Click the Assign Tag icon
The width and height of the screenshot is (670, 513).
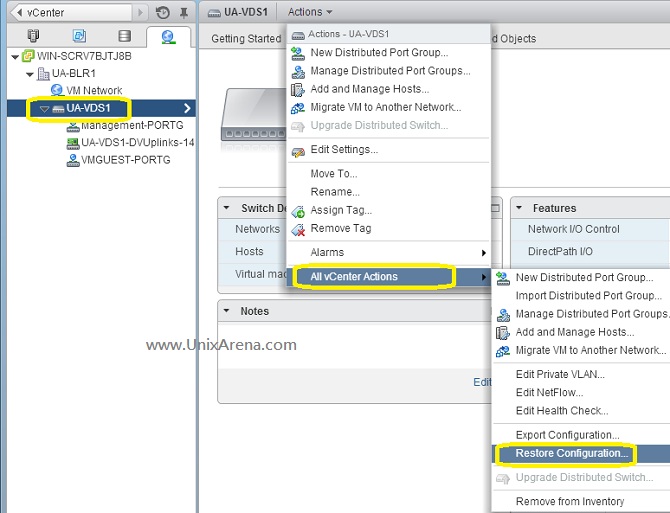click(298, 211)
